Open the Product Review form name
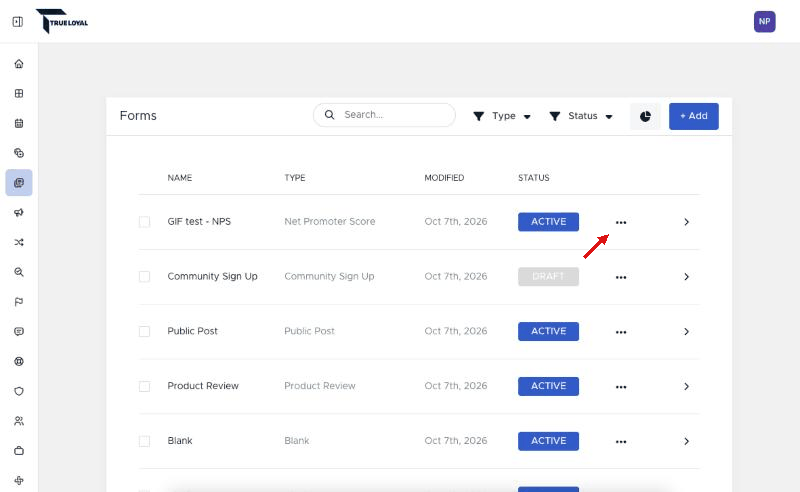This screenshot has height=492, width=800. (x=203, y=386)
